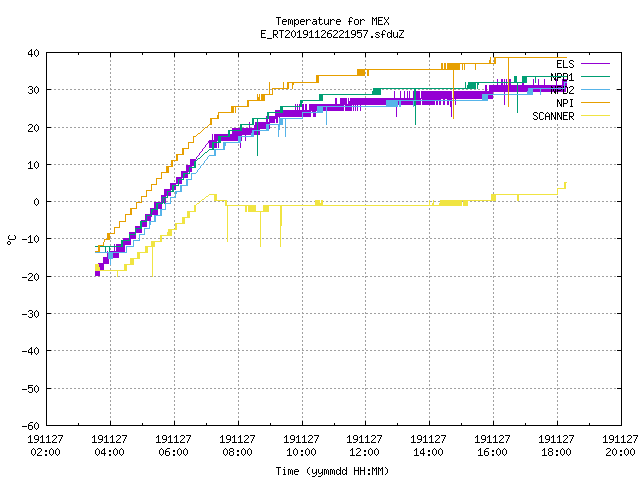Click the y-axis label -60
This screenshot has width=640, height=480.
coord(31,425)
